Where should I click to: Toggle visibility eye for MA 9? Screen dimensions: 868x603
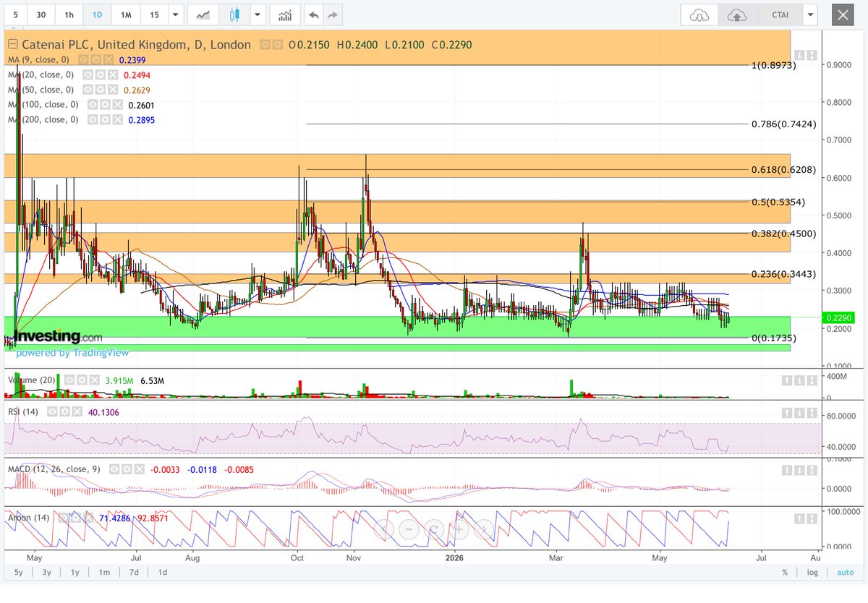click(82, 59)
